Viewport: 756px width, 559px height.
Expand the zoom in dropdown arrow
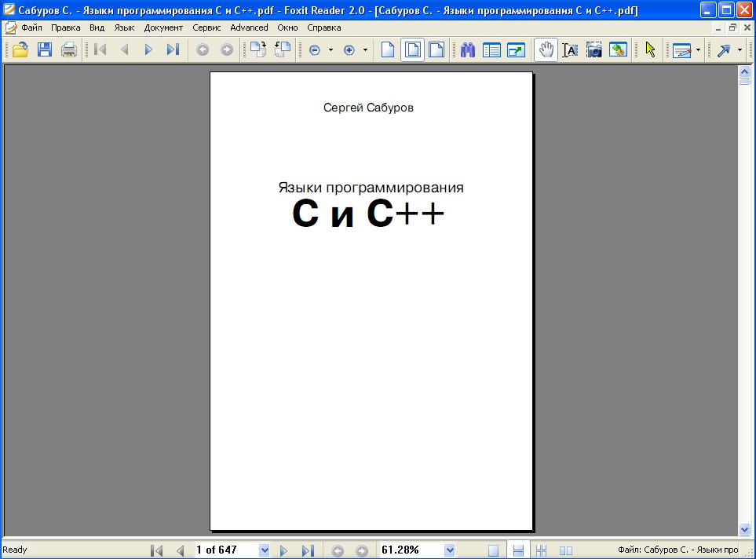click(365, 49)
